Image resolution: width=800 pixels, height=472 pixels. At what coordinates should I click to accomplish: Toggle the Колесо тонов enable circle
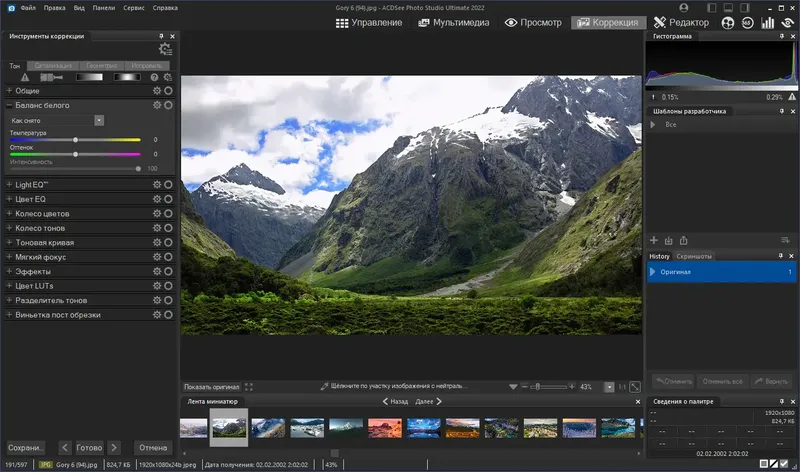(168, 228)
